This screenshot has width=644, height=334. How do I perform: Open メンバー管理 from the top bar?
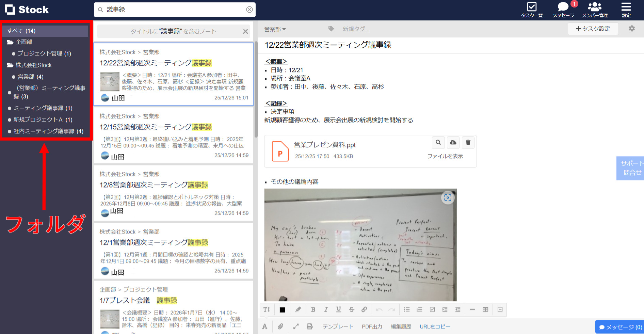[594, 10]
